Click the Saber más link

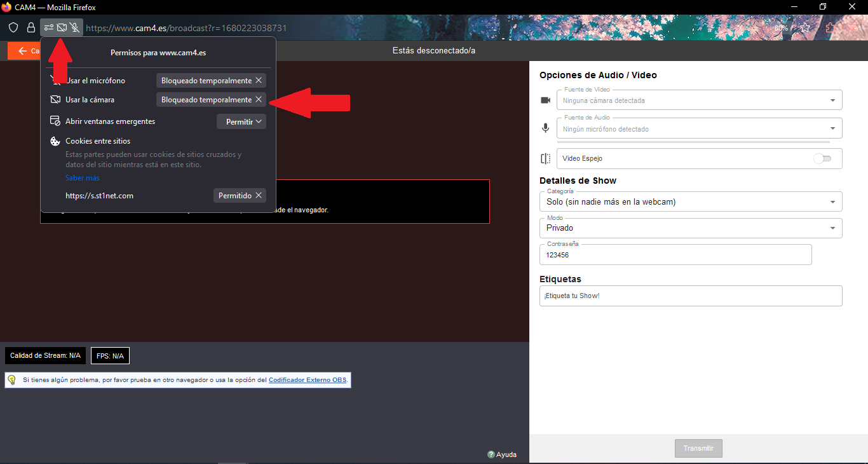(83, 178)
